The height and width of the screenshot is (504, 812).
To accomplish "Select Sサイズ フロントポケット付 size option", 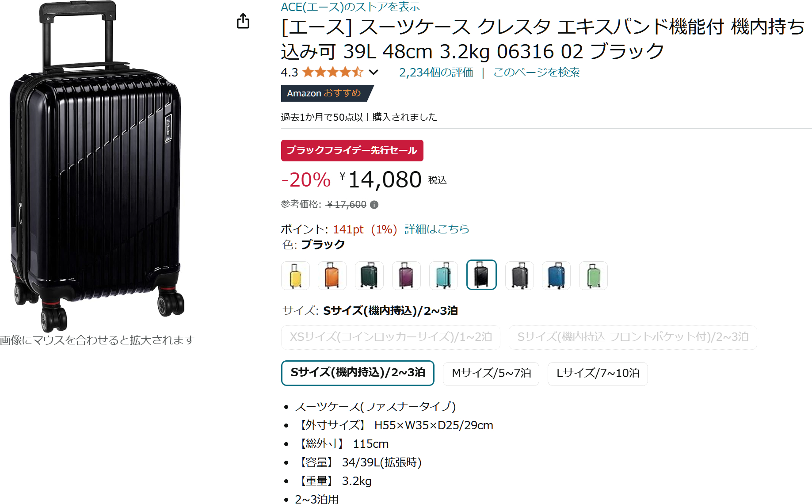I will tap(633, 337).
